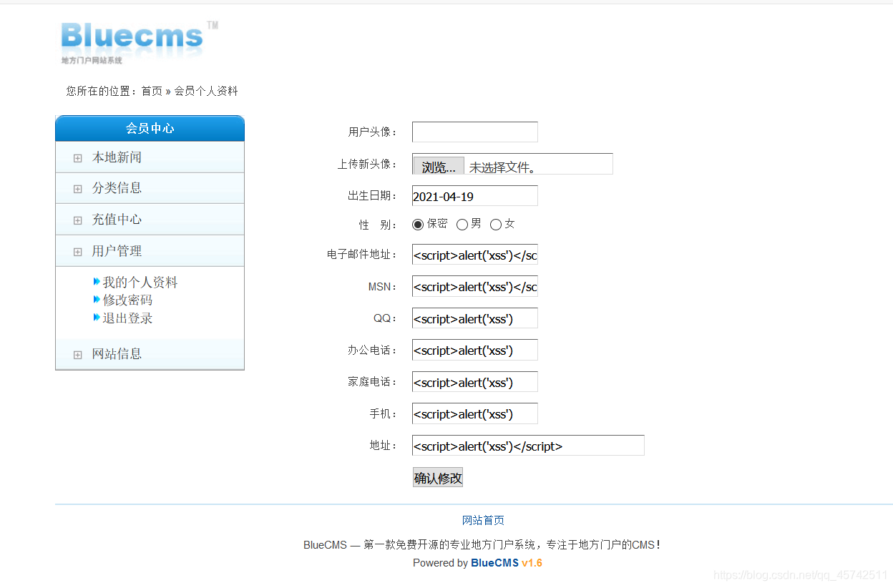The width and height of the screenshot is (893, 588).
Task: Focus the MSN input field
Action: [475, 287]
